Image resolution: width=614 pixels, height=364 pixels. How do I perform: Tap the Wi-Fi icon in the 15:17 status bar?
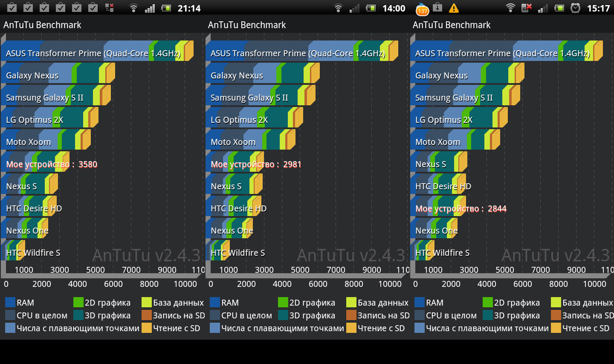coord(510,8)
